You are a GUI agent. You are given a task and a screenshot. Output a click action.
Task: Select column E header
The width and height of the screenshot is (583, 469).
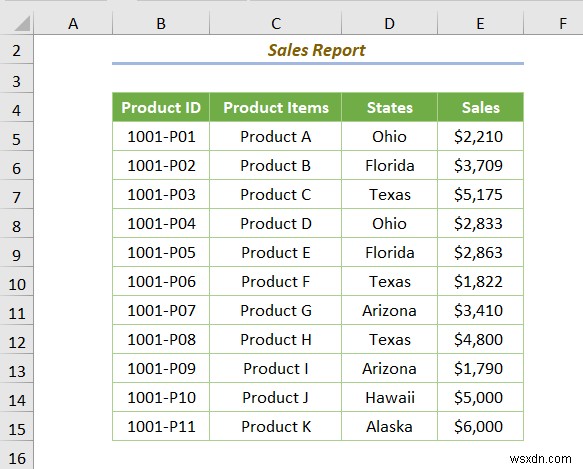click(x=480, y=23)
